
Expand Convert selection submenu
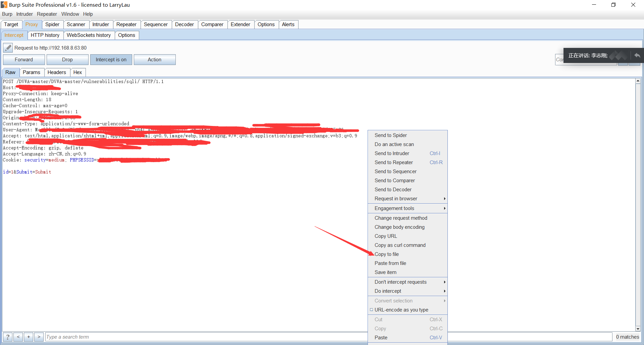point(408,301)
